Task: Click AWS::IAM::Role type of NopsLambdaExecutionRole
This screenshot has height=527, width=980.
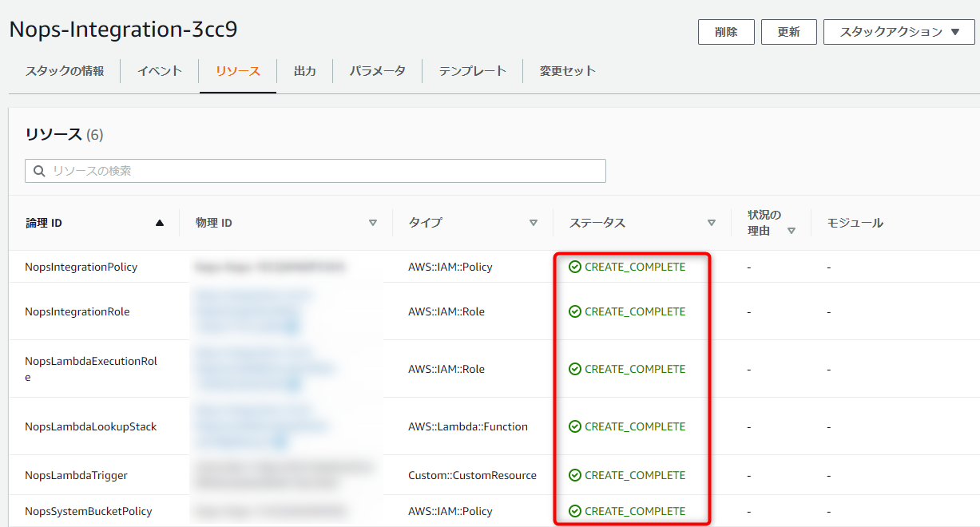Action: coord(446,369)
